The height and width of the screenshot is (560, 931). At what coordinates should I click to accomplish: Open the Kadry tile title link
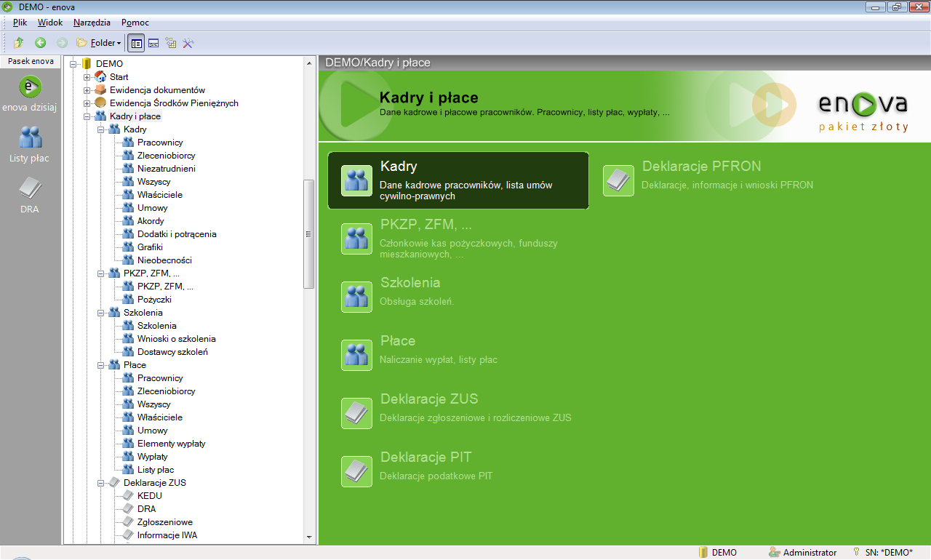pos(399,167)
